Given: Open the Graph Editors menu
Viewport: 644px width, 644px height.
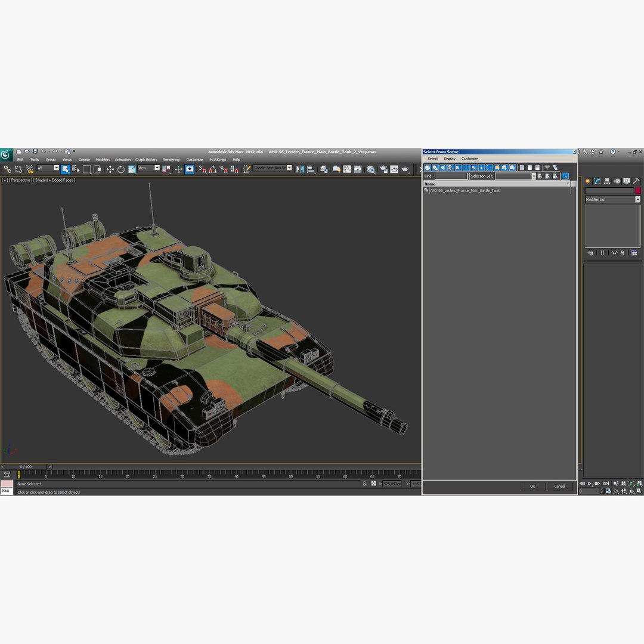Looking at the screenshot, I should 146,160.
